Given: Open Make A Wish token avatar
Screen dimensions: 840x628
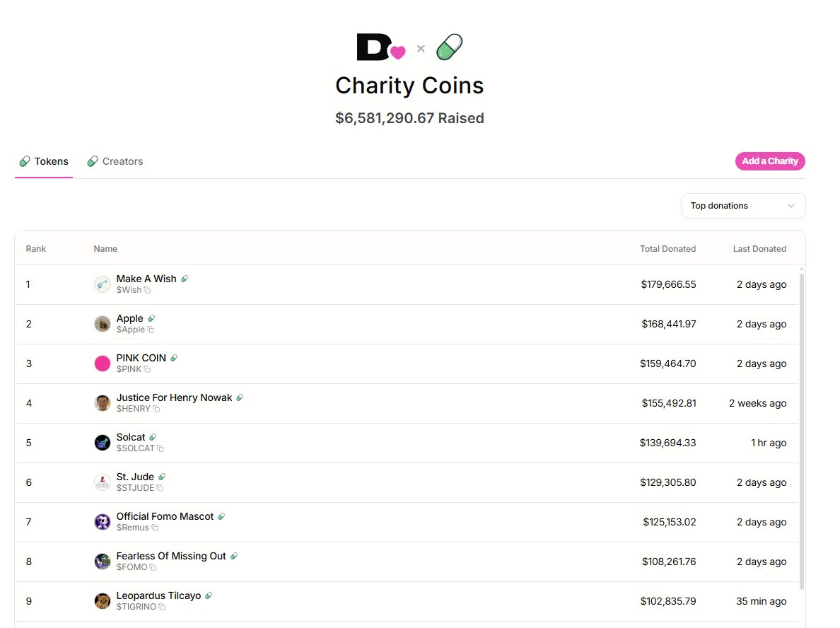Looking at the screenshot, I should (103, 284).
